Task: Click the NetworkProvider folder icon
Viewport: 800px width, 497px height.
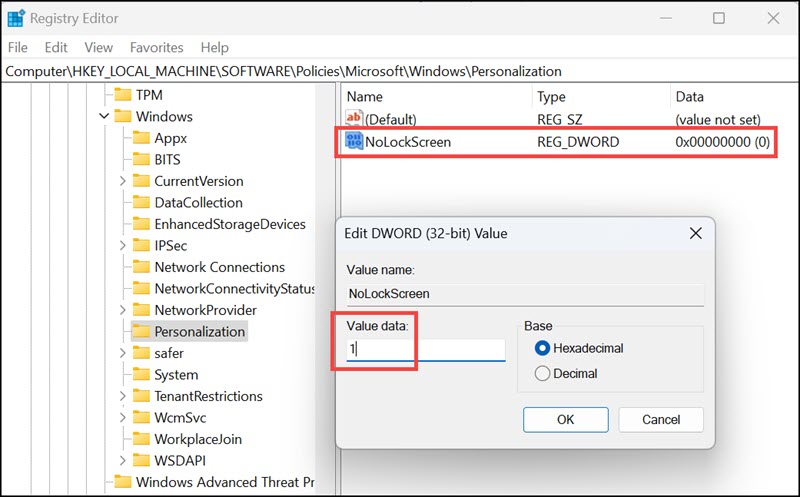Action: (x=141, y=310)
